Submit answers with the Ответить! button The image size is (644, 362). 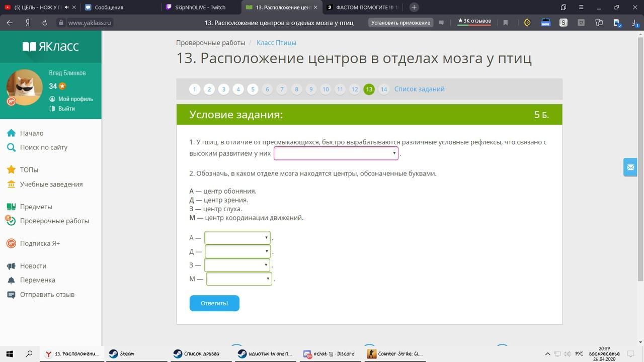click(214, 303)
